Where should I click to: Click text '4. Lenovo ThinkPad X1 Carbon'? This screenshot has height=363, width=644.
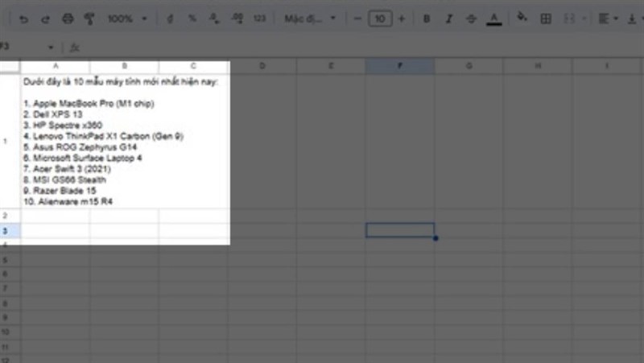87,136
